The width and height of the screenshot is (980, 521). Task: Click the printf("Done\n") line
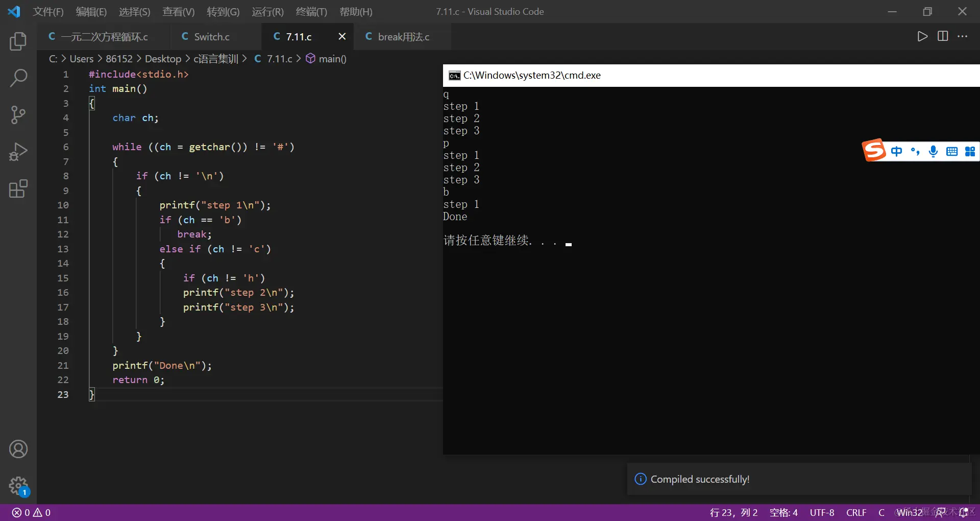162,366
